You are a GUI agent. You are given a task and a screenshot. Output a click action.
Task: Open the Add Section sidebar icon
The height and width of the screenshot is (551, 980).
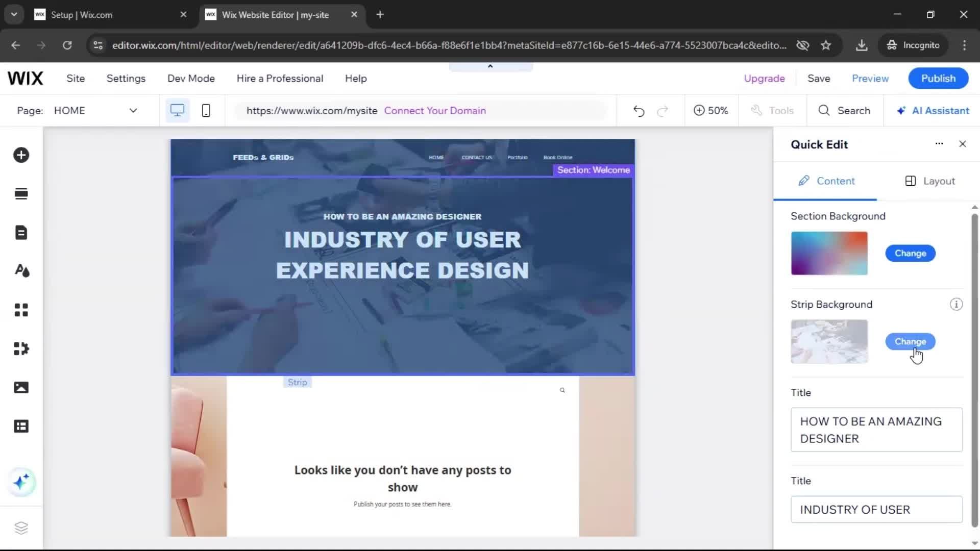(21, 194)
